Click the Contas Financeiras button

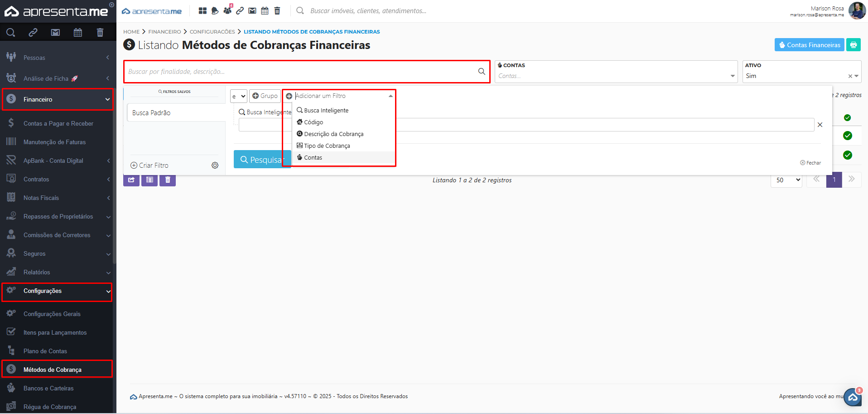click(x=809, y=45)
